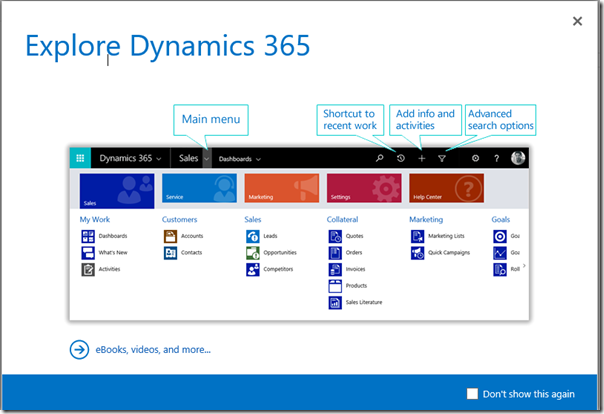Click the Sales Literature text label
The width and height of the screenshot is (604, 414).
point(364,302)
